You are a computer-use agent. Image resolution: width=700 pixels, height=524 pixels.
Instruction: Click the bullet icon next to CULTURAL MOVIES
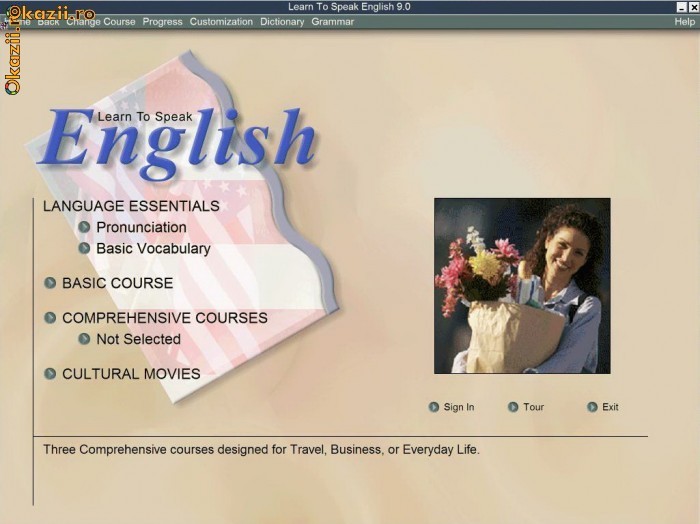50,374
